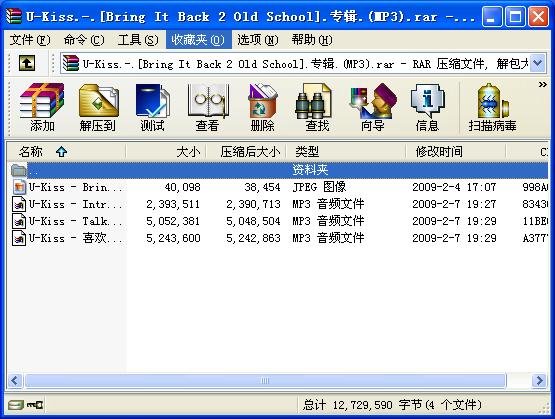
Task: Click MP3 icon of U-Kiss - Intr
Action: 19,204
